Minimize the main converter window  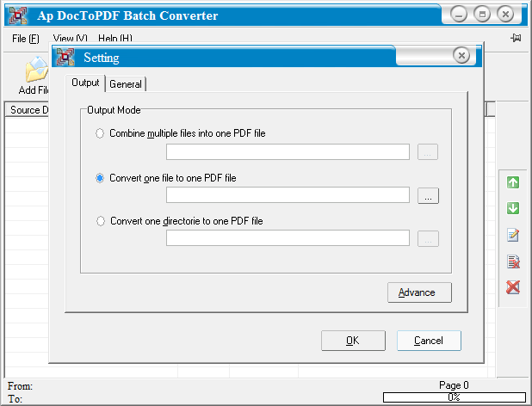click(459, 15)
